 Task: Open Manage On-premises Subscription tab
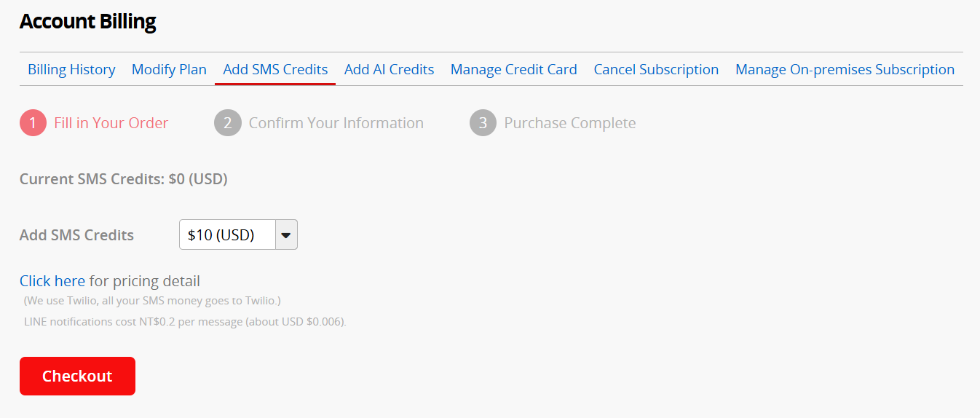pos(845,70)
